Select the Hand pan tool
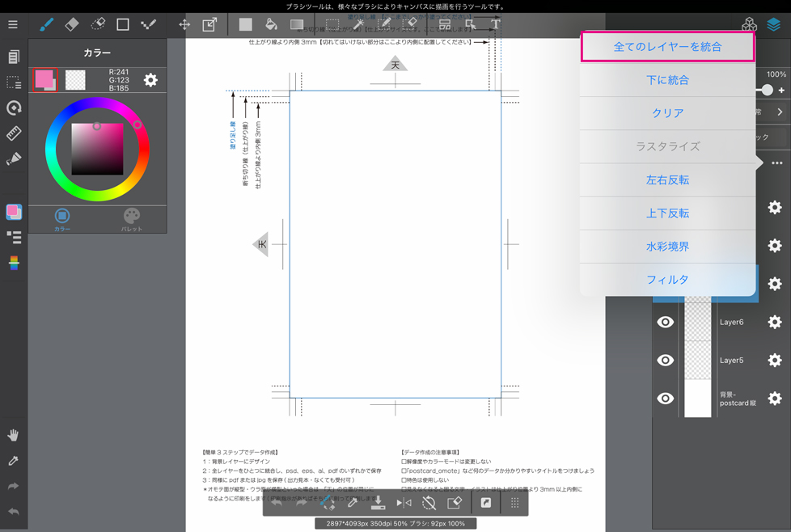The image size is (791, 532). click(13, 435)
